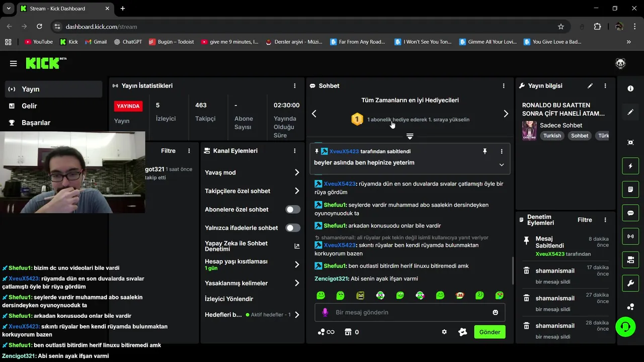
Task: Open a new browser tab
Action: [123, 9]
